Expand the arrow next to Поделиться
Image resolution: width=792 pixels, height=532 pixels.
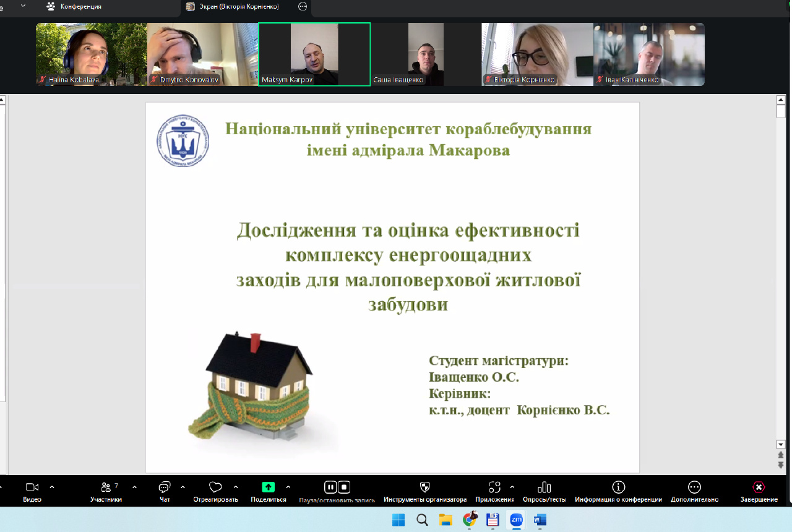pyautogui.click(x=288, y=487)
